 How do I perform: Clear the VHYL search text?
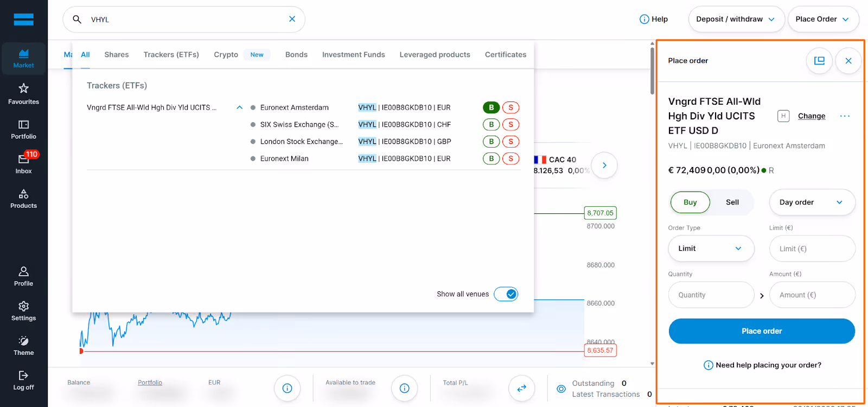[x=292, y=19]
